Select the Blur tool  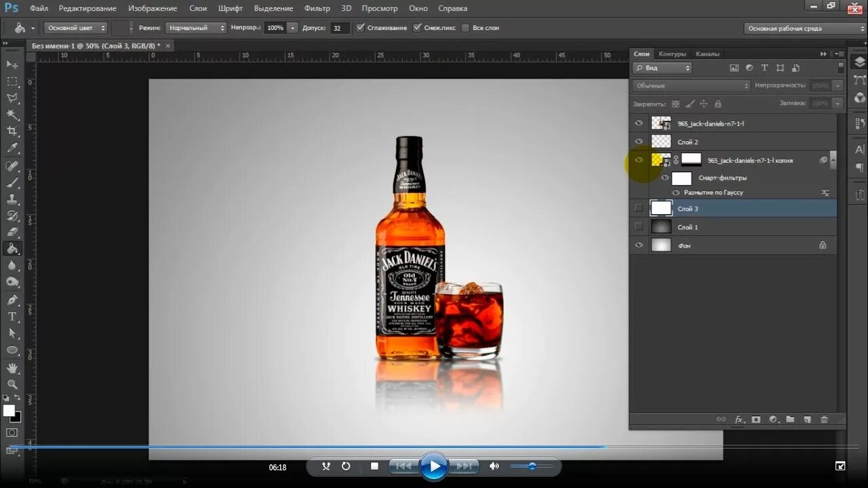12,266
